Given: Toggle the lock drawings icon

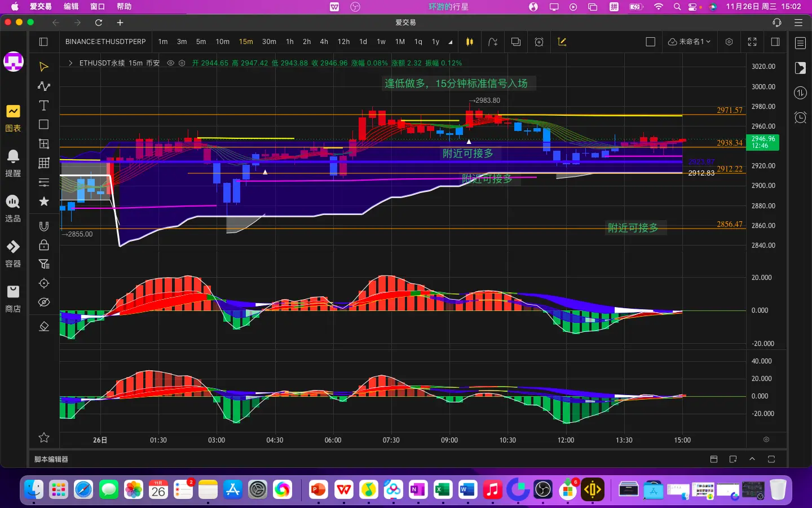Looking at the screenshot, I should tap(43, 245).
